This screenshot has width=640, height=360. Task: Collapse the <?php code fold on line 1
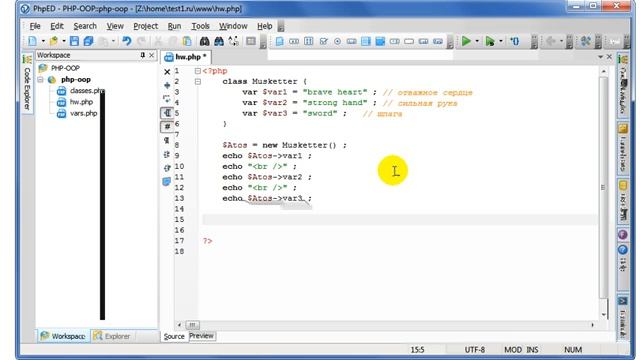[198, 71]
